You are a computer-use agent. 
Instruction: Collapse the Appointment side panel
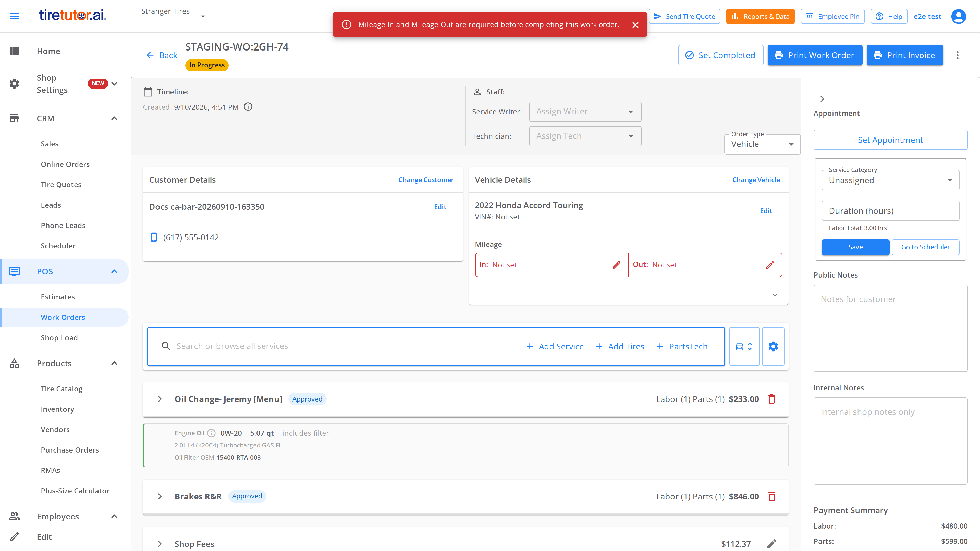click(822, 99)
